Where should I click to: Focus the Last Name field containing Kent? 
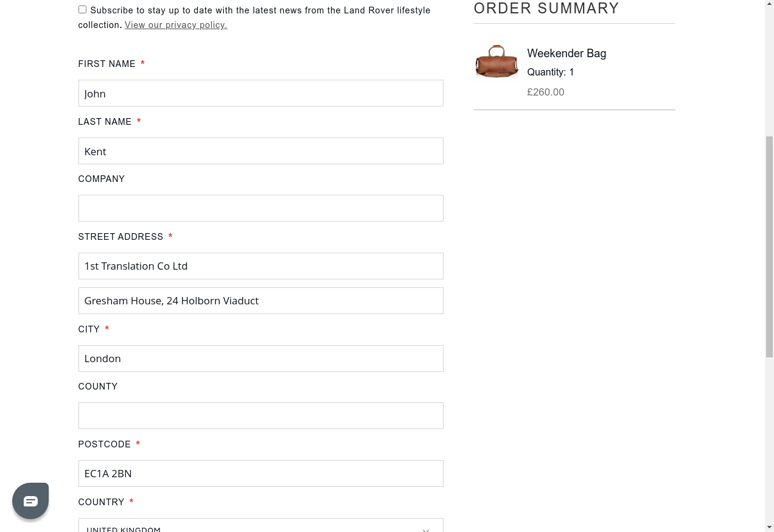[x=260, y=151]
